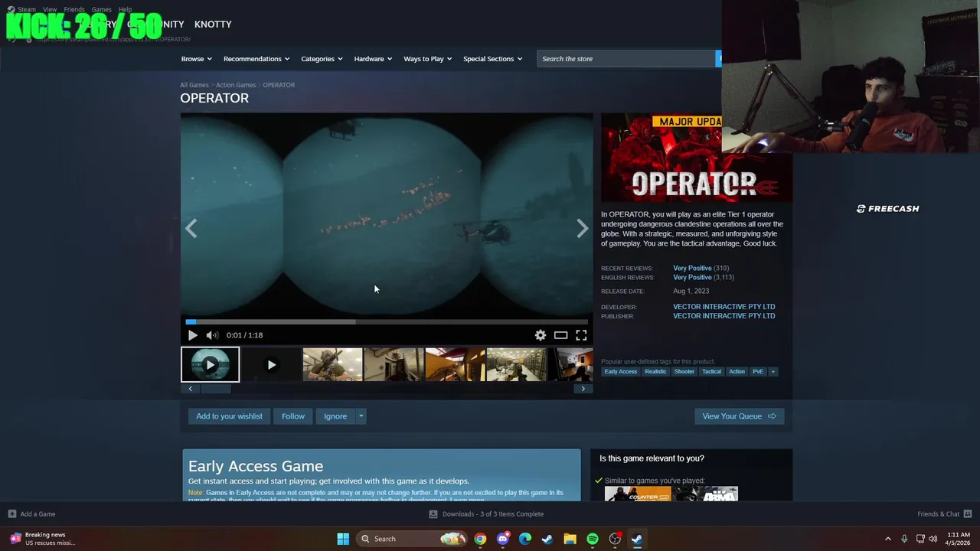Click the release date Aug 1, 2023
980x551 pixels.
click(x=691, y=292)
